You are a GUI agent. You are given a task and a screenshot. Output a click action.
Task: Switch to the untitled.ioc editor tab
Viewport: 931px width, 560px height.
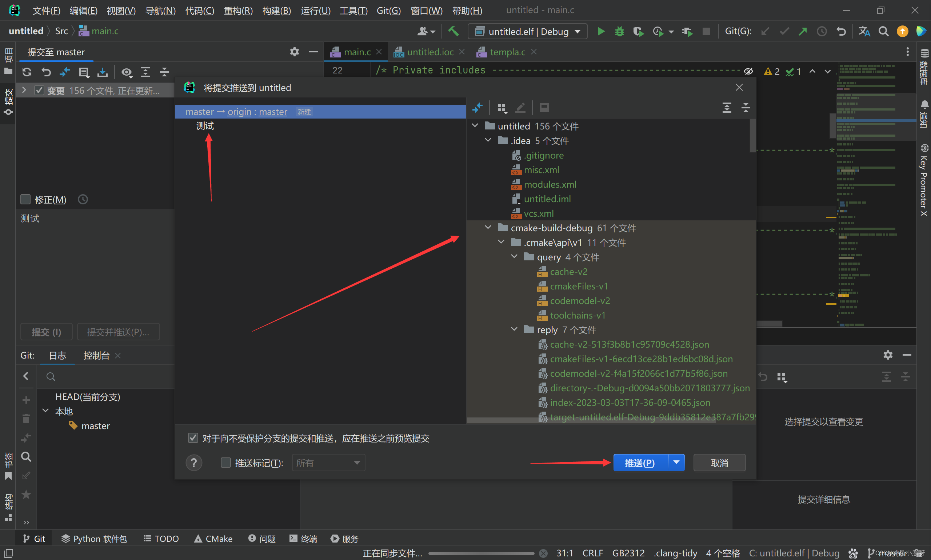pyautogui.click(x=430, y=52)
